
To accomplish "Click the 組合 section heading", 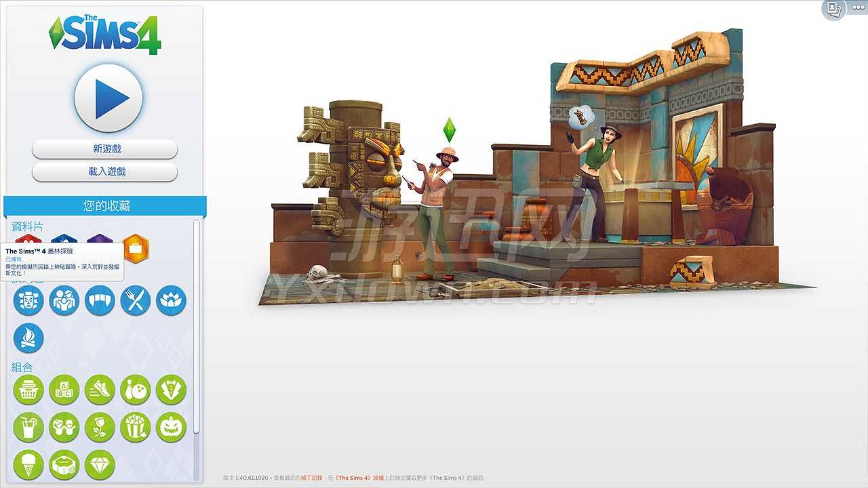I will pyautogui.click(x=22, y=367).
